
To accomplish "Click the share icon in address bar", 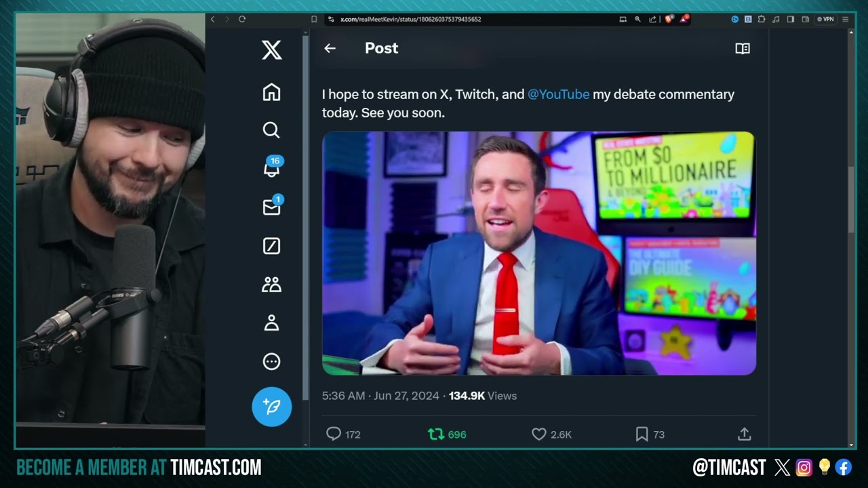I will pos(652,20).
